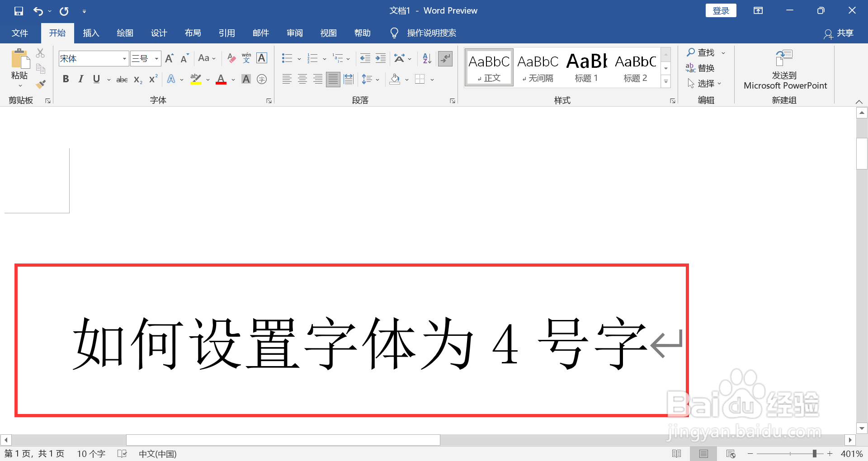The height and width of the screenshot is (461, 868).
Task: Switch to the 视图 tab
Action: pos(328,33)
